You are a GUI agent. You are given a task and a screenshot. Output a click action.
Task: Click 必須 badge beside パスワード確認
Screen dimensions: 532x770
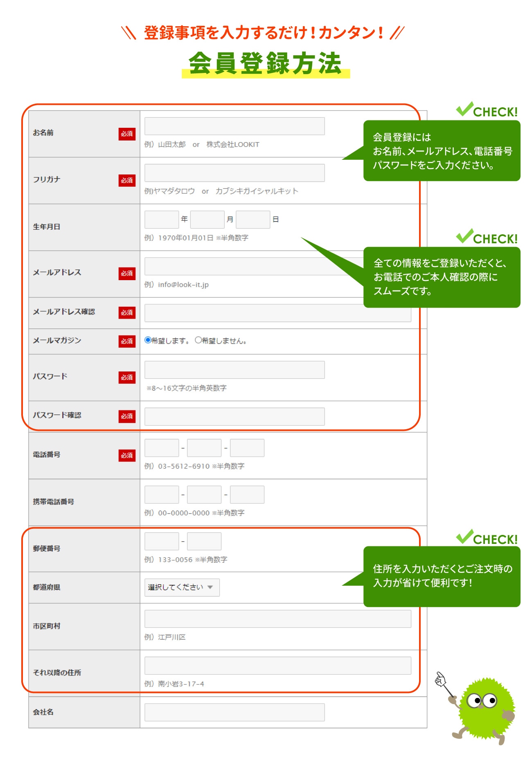coord(127,417)
